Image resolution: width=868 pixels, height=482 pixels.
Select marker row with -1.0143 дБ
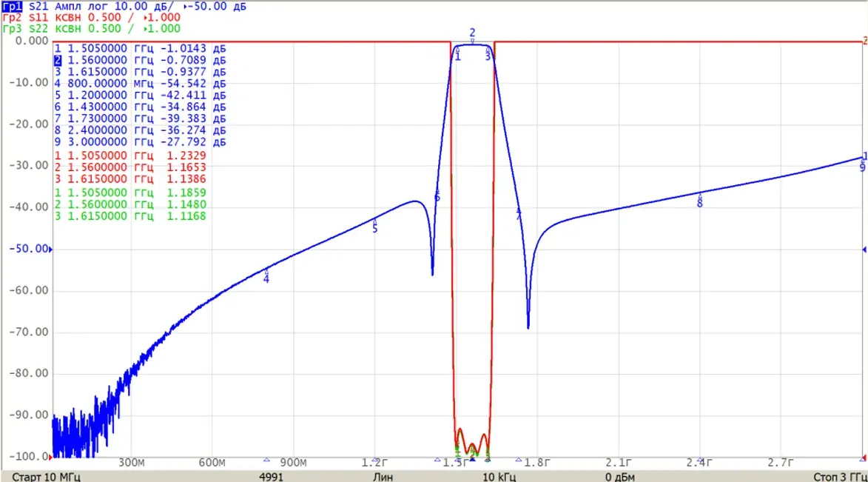tap(140, 48)
